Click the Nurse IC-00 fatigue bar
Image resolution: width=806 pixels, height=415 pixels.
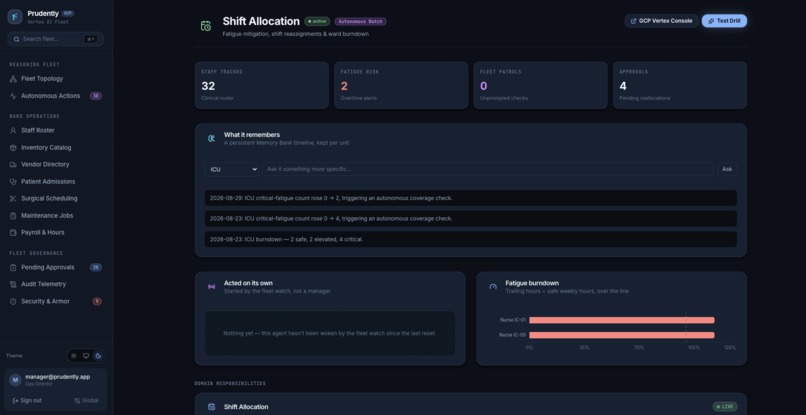click(x=621, y=335)
